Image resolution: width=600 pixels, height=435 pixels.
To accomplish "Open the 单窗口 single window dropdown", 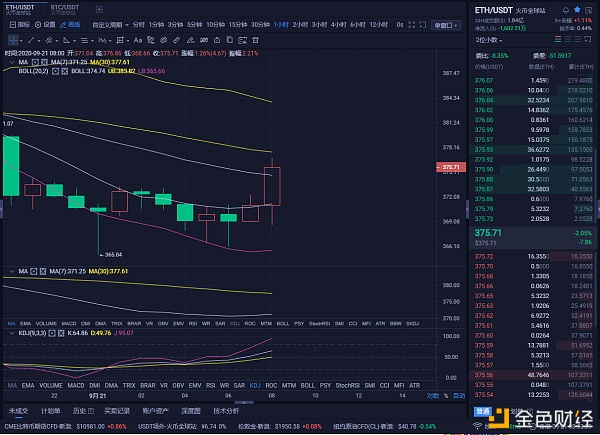I will [445, 25].
